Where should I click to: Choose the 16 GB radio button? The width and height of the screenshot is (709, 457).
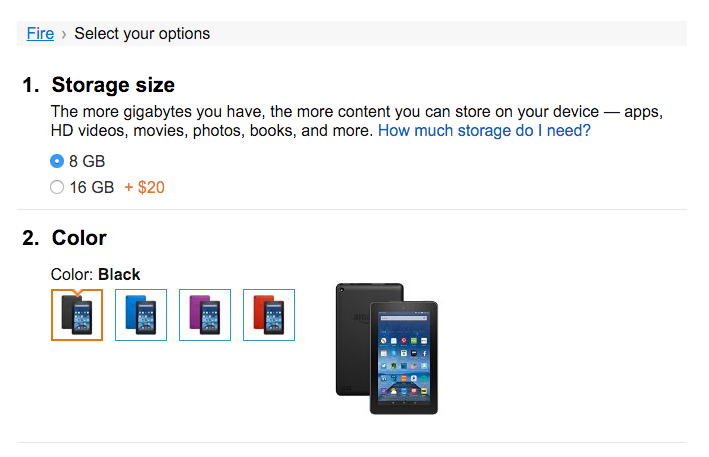pyautogui.click(x=57, y=187)
